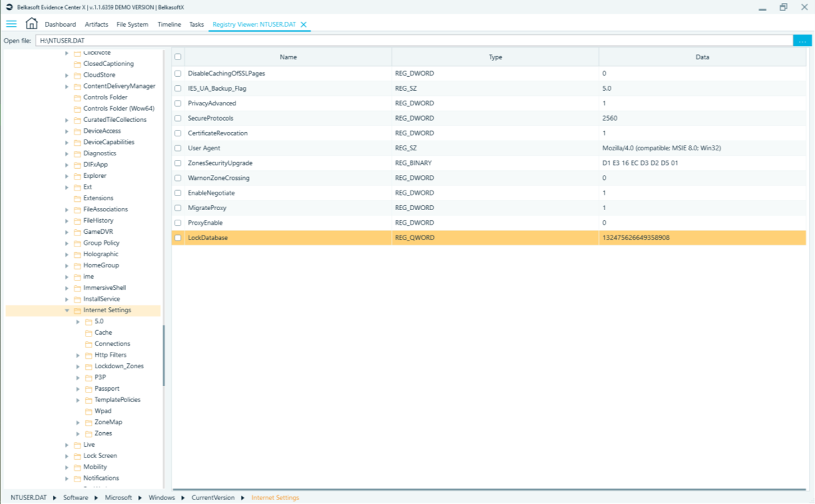Expand the Lockdown_Zones node
Viewport: 815px width, 504px height.
point(78,367)
